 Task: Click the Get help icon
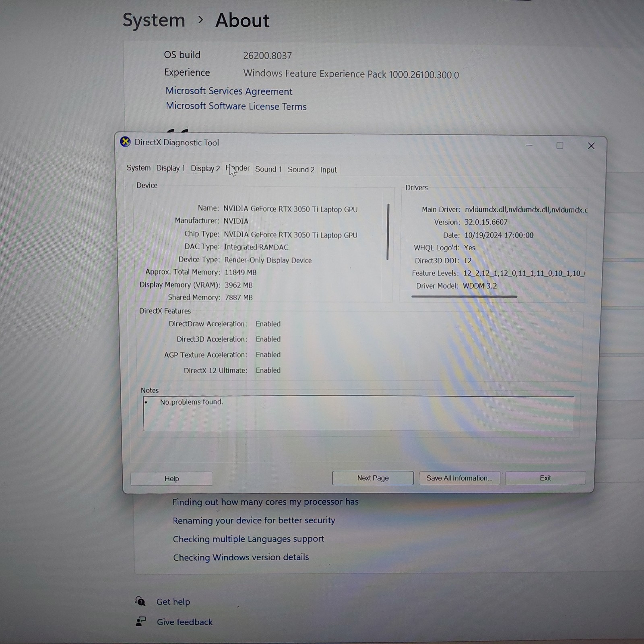tap(140, 601)
